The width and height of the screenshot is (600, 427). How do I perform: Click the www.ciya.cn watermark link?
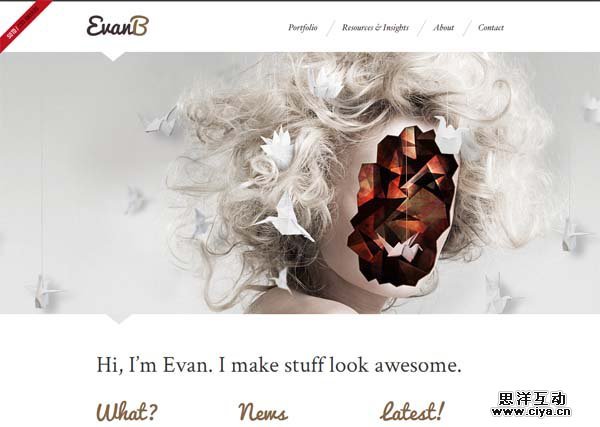(x=531, y=412)
